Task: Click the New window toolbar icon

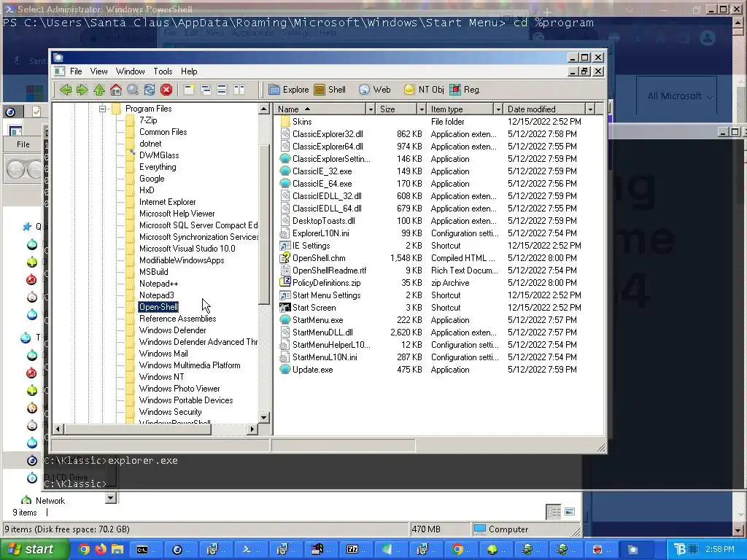Action: [189, 90]
